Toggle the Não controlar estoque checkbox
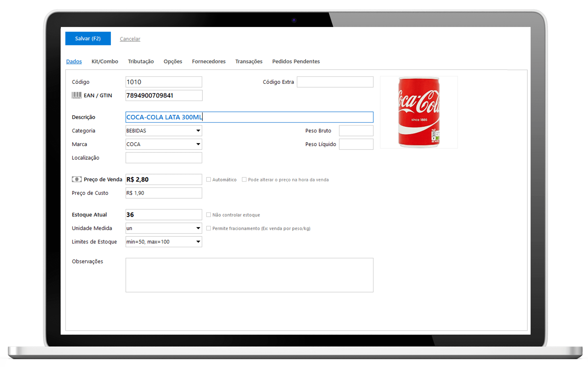Image resolution: width=588 pixels, height=367 pixels. (x=209, y=215)
